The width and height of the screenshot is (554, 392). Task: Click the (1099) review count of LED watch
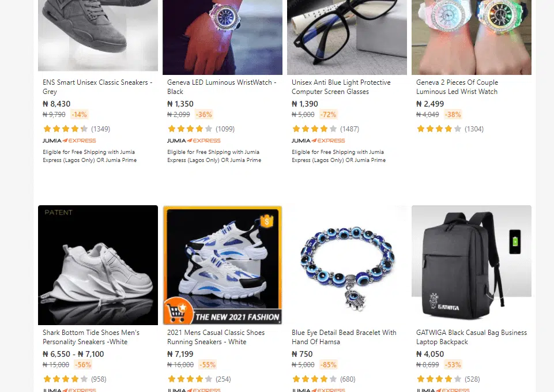coord(225,129)
